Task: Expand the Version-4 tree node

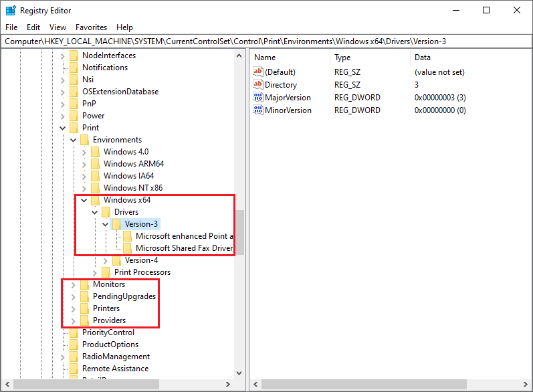Action: coord(106,260)
